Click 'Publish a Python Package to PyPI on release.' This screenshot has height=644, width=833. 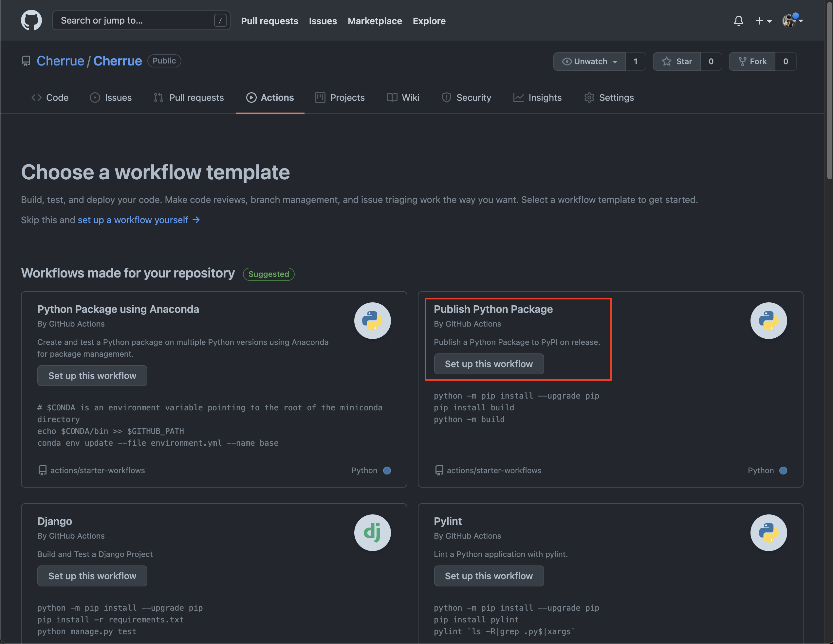(517, 342)
